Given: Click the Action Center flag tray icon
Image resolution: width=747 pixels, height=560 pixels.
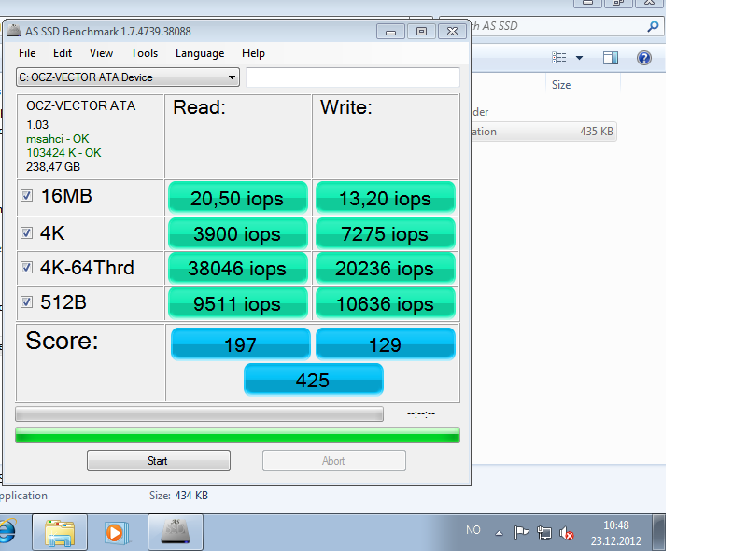Looking at the screenshot, I should pyautogui.click(x=521, y=533).
